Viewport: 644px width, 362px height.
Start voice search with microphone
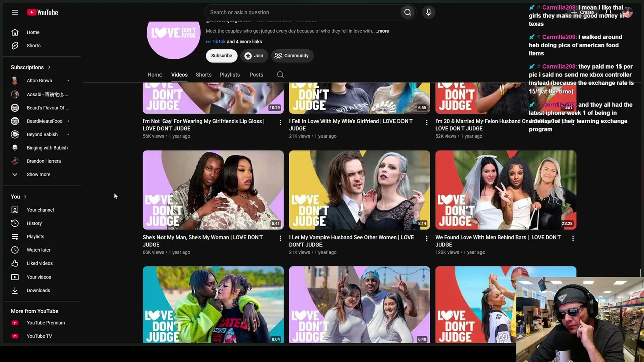(x=429, y=12)
